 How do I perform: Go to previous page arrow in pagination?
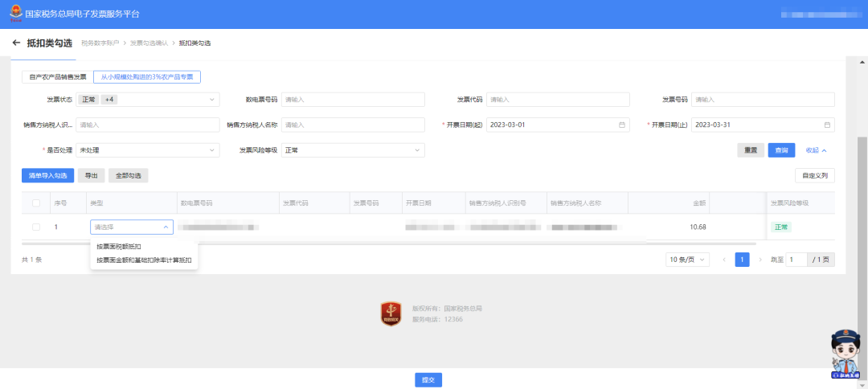(x=724, y=260)
